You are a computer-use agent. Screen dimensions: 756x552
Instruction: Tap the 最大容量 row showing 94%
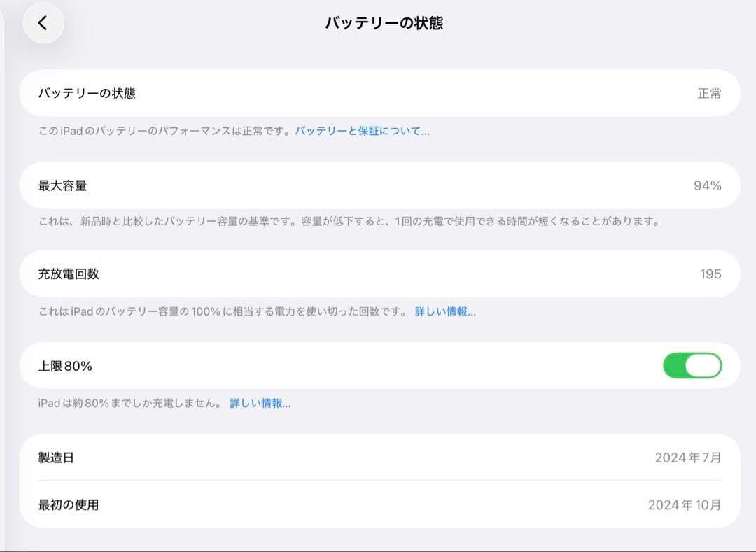point(378,185)
